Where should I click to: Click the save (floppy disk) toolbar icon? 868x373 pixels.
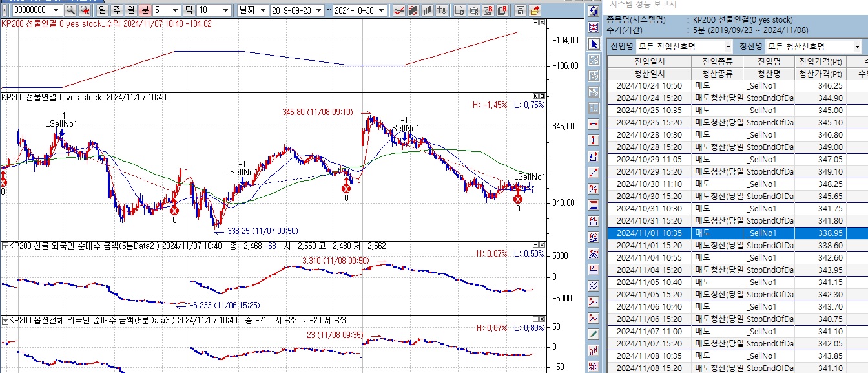[x=521, y=10]
